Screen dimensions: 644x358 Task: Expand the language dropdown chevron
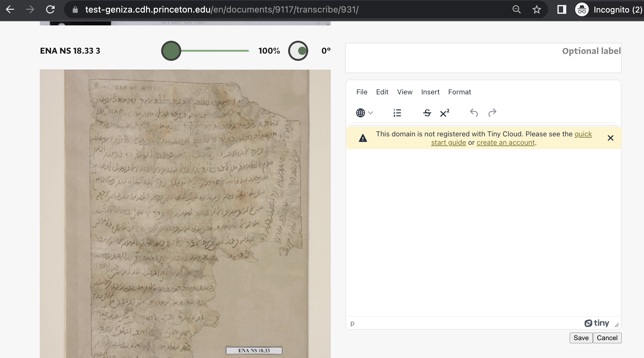pos(371,113)
